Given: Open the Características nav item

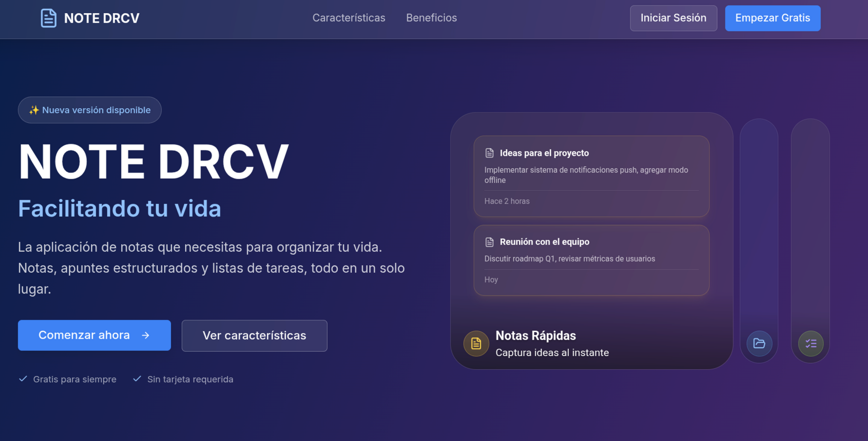Looking at the screenshot, I should tap(349, 18).
